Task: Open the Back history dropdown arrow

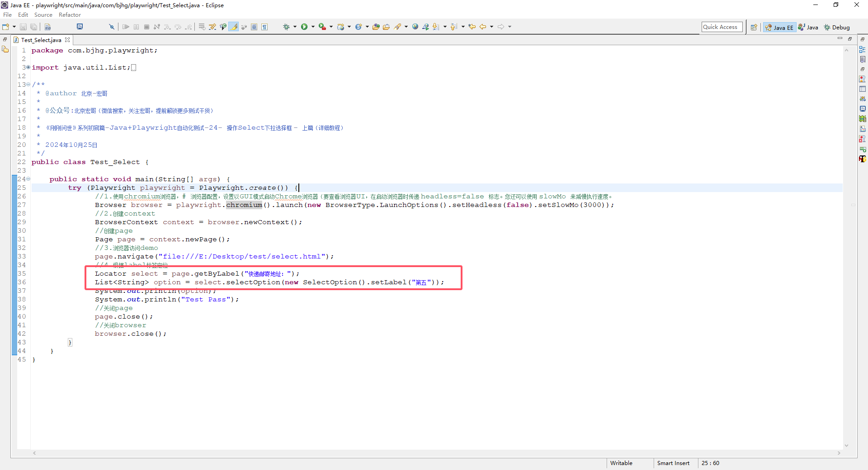Action: (491, 27)
